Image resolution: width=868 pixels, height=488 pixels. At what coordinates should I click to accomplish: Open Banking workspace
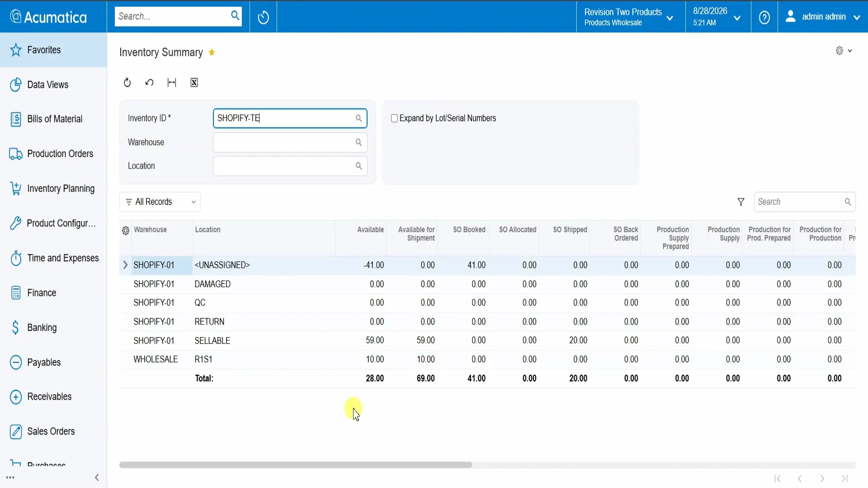(53, 328)
